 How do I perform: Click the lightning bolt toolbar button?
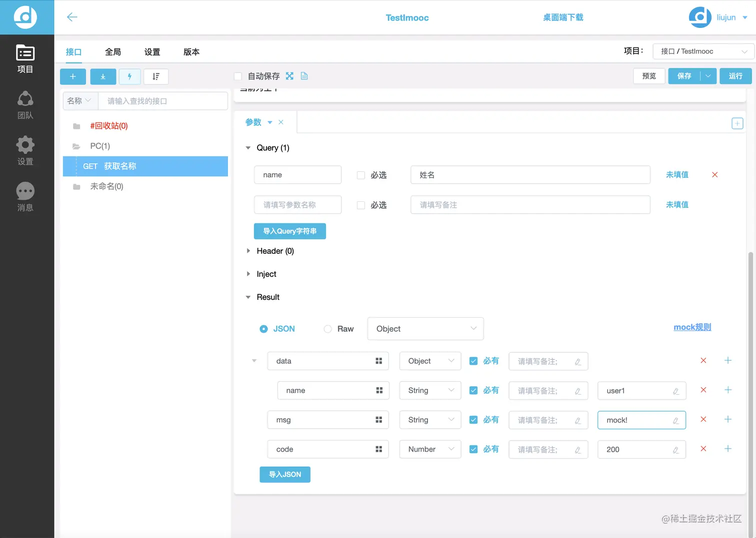129,76
